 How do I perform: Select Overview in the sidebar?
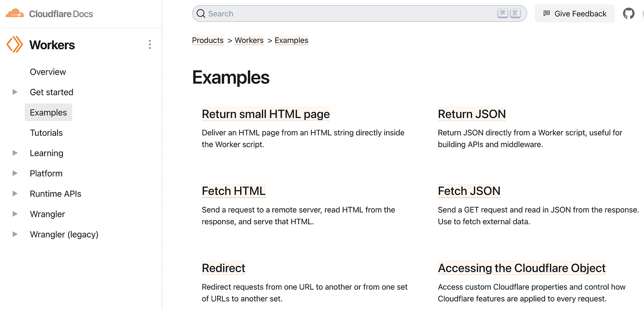[48, 72]
